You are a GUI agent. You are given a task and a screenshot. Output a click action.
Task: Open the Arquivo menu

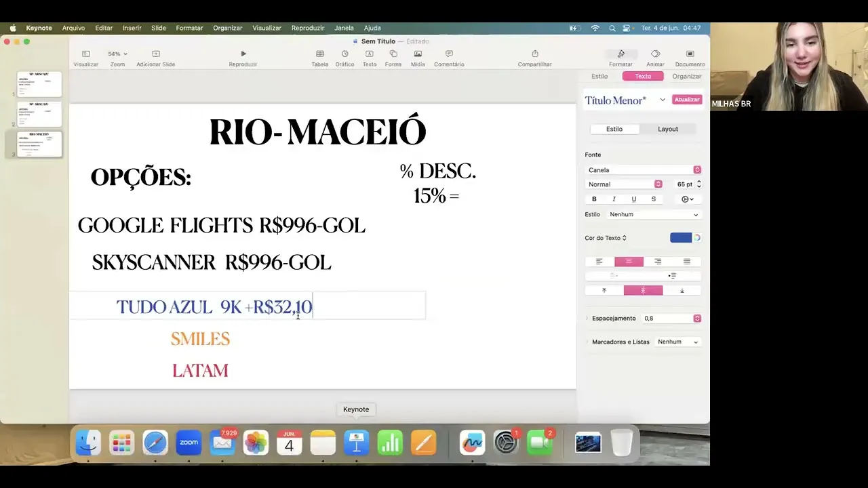[x=73, y=28]
